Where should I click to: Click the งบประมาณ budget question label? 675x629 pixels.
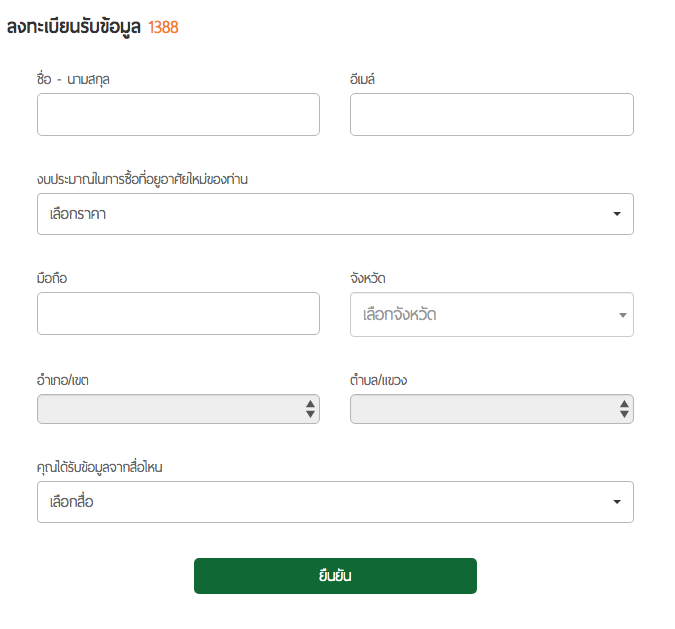point(141,178)
